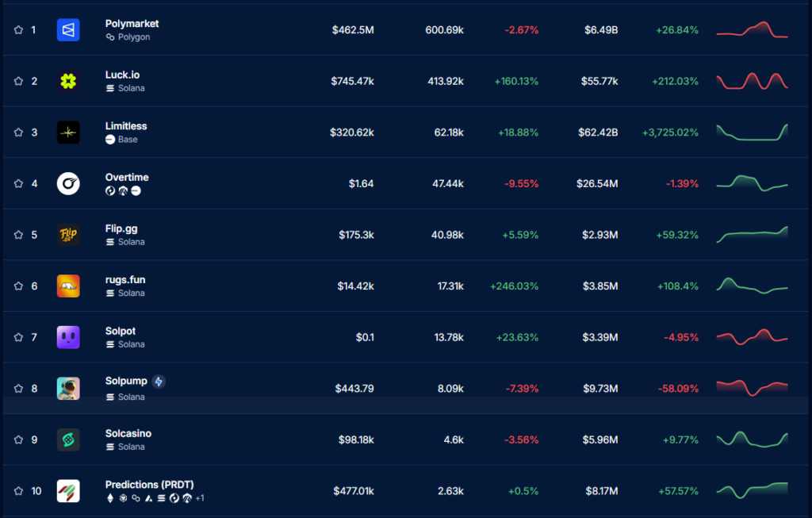The height and width of the screenshot is (518, 812).
Task: Click the $462.5M balance value
Action: click(x=353, y=30)
